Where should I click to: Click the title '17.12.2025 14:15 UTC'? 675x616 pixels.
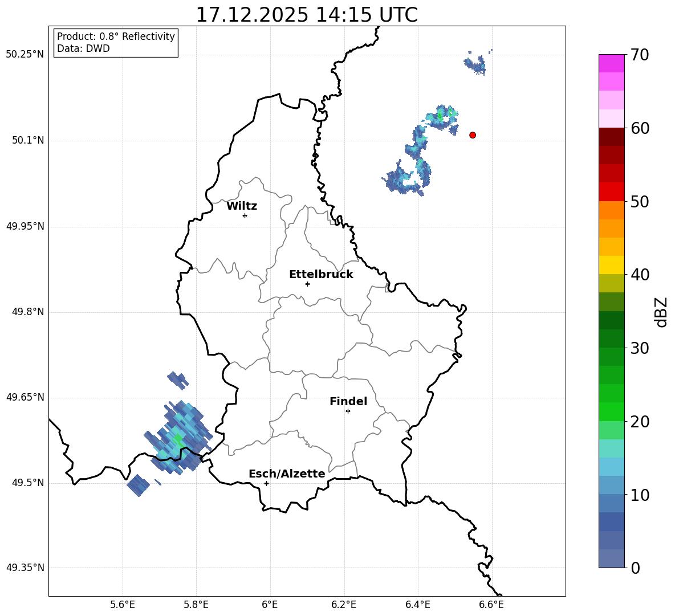pos(307,15)
